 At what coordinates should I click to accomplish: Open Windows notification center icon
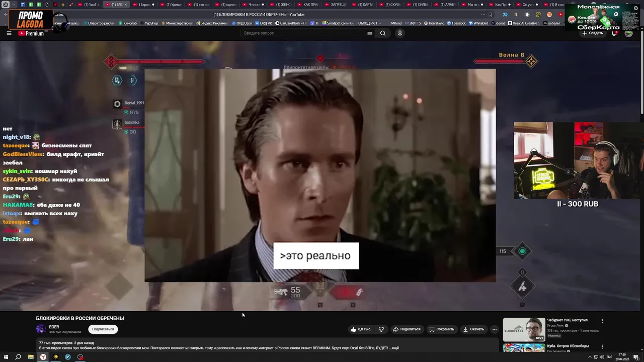point(636,357)
